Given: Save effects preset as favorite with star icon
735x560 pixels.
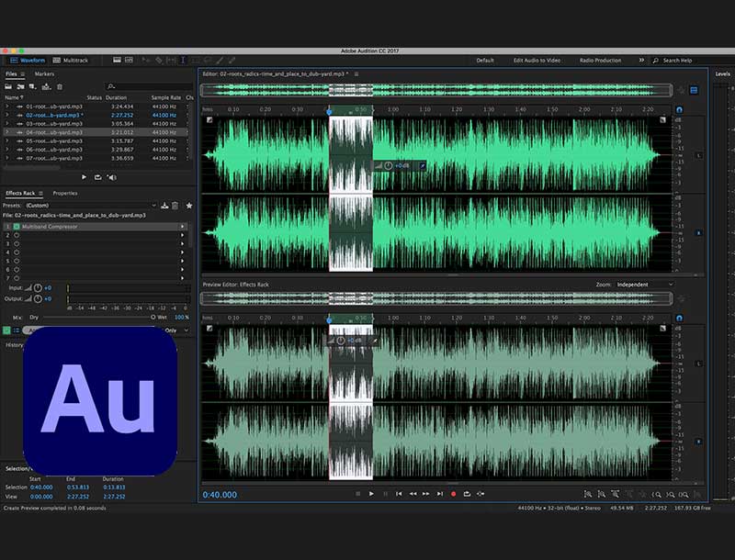Looking at the screenshot, I should pyautogui.click(x=189, y=206).
